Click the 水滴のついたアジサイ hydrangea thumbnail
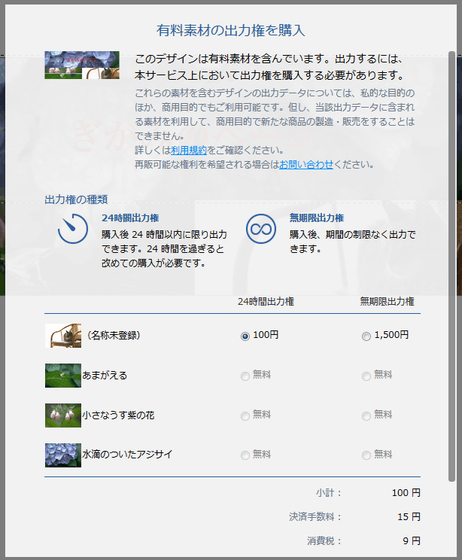Screen dimensions: 462x560 63,455
